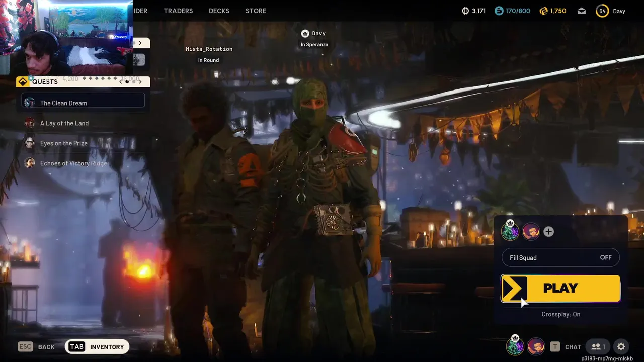The height and width of the screenshot is (362, 644).
Task: Select Echoes of Victory Ridge quest
Action: coord(83,163)
